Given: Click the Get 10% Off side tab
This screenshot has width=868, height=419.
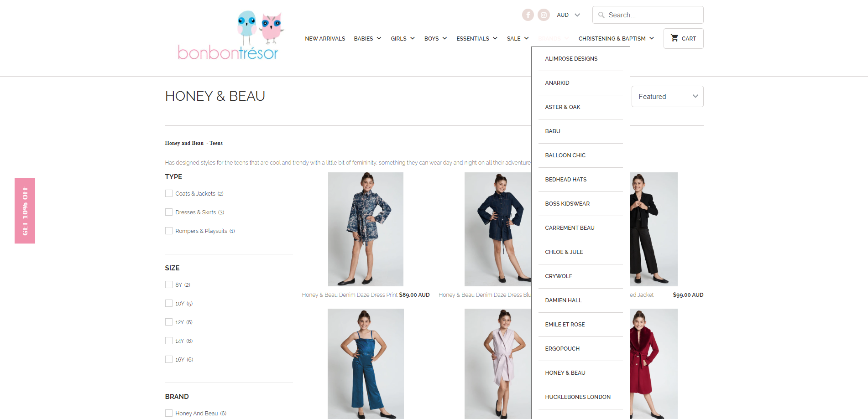Looking at the screenshot, I should [25, 211].
